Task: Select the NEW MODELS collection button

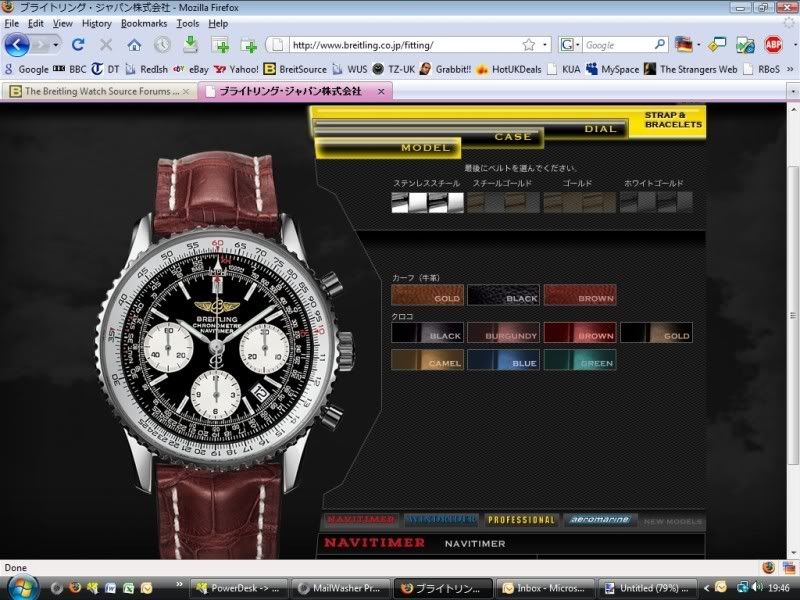Action: click(672, 521)
